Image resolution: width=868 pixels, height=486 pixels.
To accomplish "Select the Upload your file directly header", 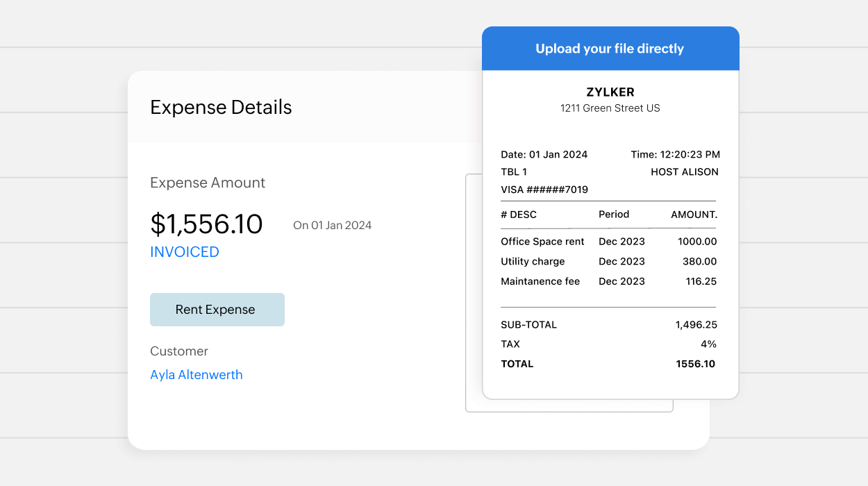I will [610, 49].
